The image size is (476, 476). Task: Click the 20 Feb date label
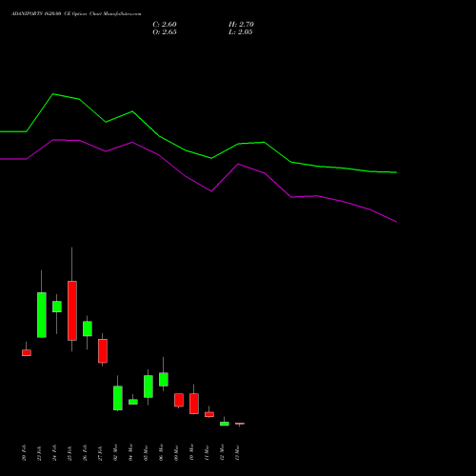[x=25, y=452]
